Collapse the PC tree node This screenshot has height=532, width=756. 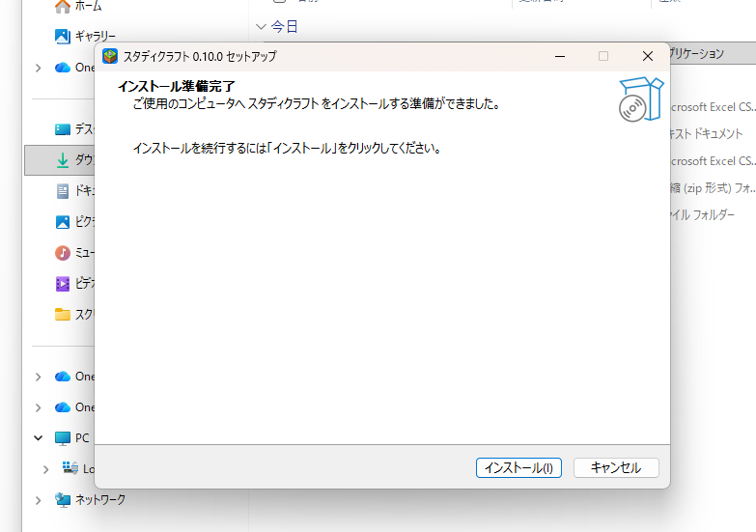click(38, 438)
